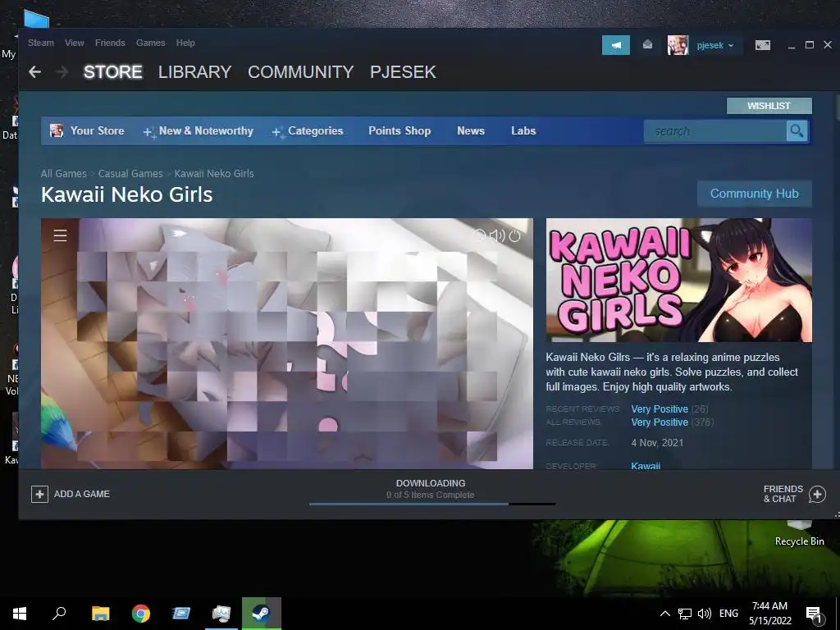Open the WISHLIST button

click(x=769, y=106)
